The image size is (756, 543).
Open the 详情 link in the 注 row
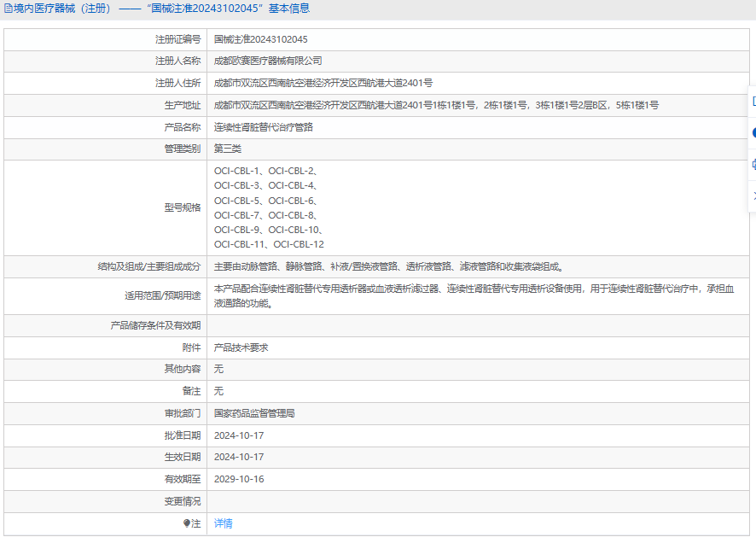[x=224, y=523]
